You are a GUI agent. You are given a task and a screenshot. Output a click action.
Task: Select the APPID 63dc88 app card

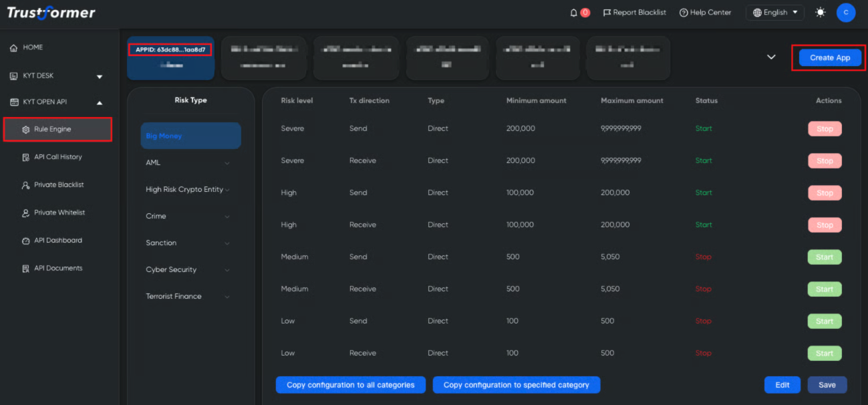tap(170, 57)
